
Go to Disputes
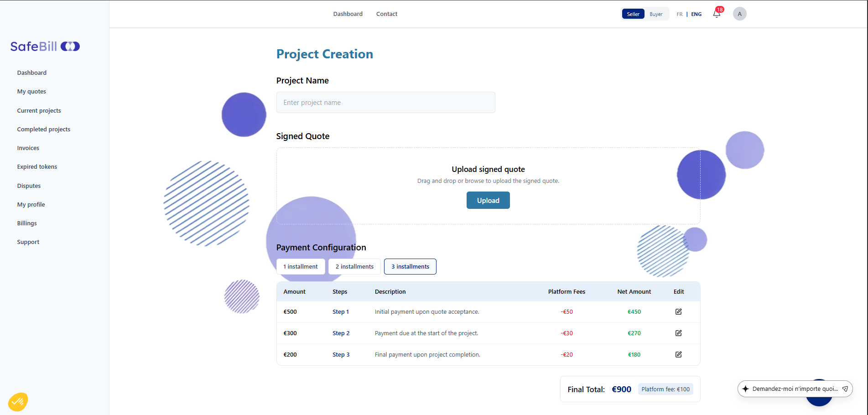point(29,186)
